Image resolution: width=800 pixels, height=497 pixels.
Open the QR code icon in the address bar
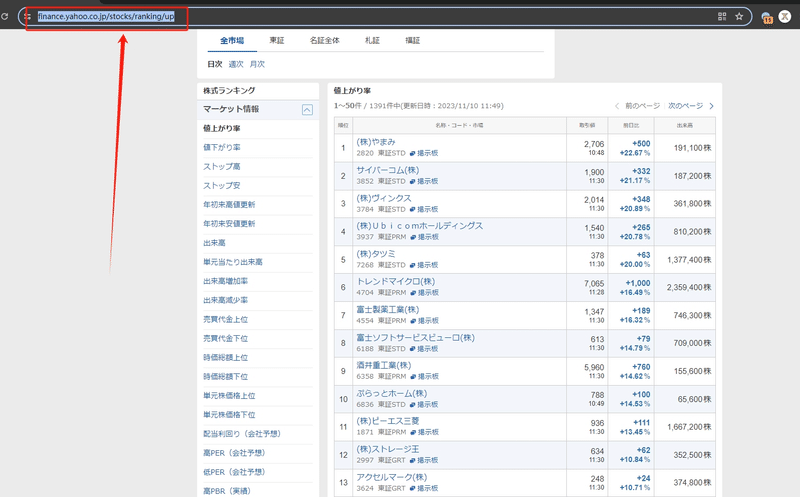click(x=722, y=16)
